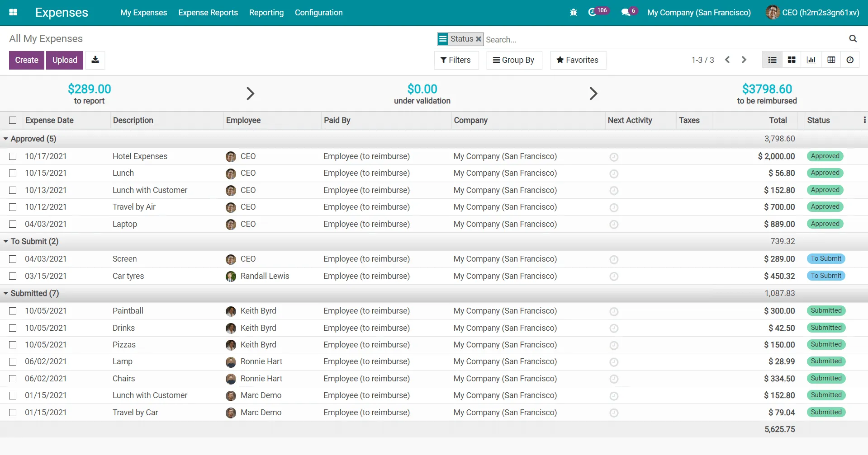Open optional columns three-dot menu
The height and width of the screenshot is (455, 868).
(x=864, y=120)
